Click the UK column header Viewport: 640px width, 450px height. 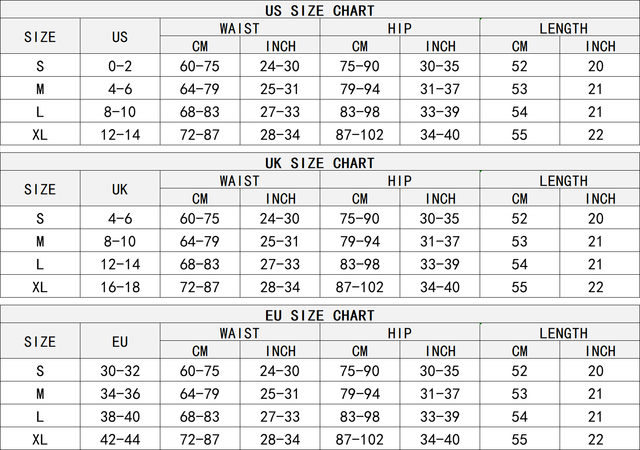pyautogui.click(x=120, y=189)
